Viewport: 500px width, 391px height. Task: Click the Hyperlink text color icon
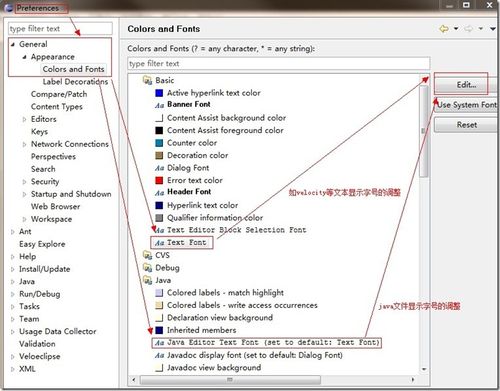point(159,205)
